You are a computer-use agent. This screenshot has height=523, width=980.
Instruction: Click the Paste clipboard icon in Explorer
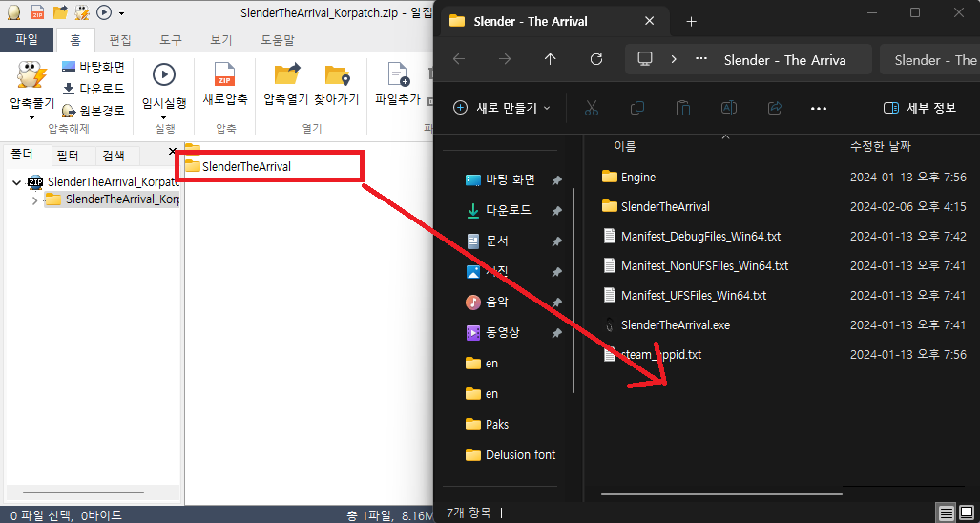coord(683,108)
